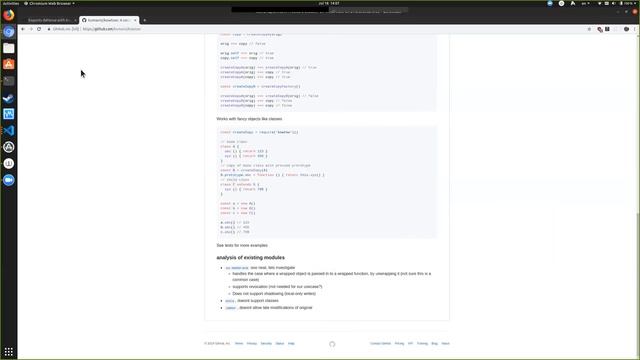Viewport: 640px width, 360px height.
Task: Go forward in browser history
Action: (31, 29)
